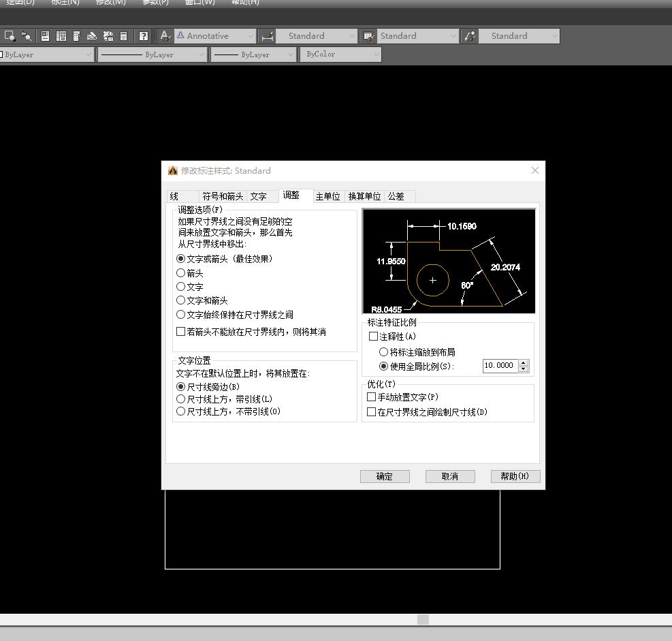Select 尺寸线上方，带引线(L) option
This screenshot has height=641, width=672.
[181, 398]
